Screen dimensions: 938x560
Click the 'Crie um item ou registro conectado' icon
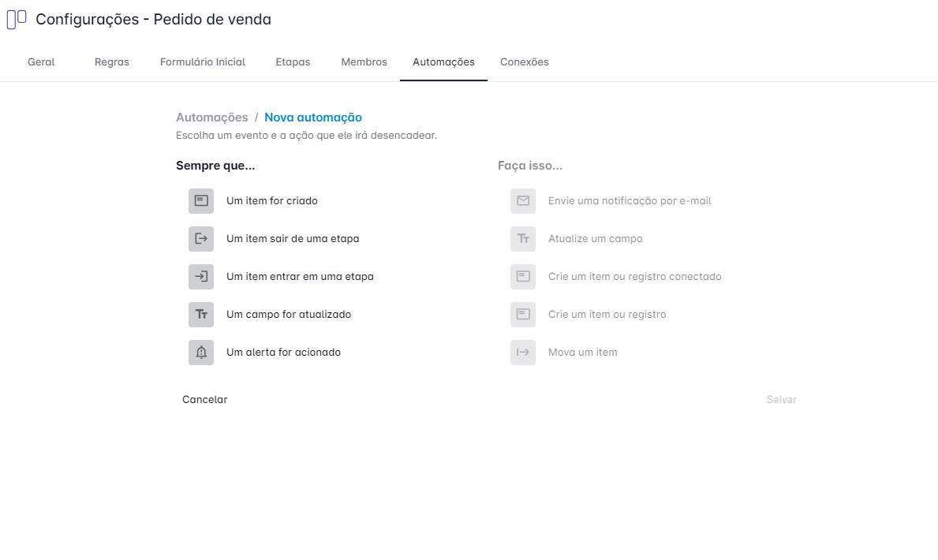523,276
